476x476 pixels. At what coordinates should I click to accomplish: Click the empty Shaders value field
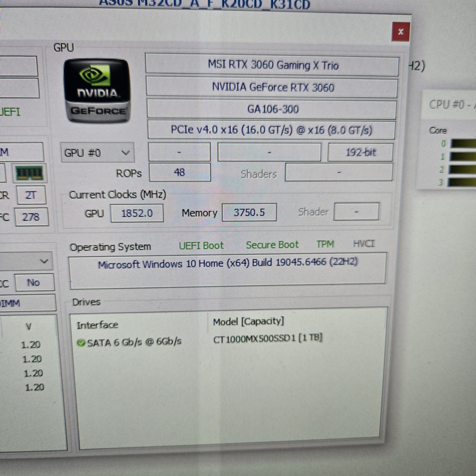coord(339,172)
